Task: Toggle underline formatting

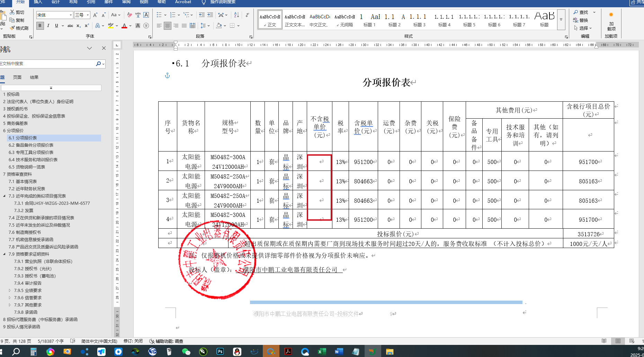Action: [x=56, y=26]
